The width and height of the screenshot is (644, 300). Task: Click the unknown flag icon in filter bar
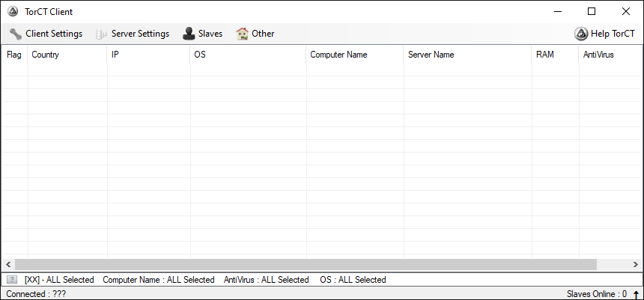(12, 280)
